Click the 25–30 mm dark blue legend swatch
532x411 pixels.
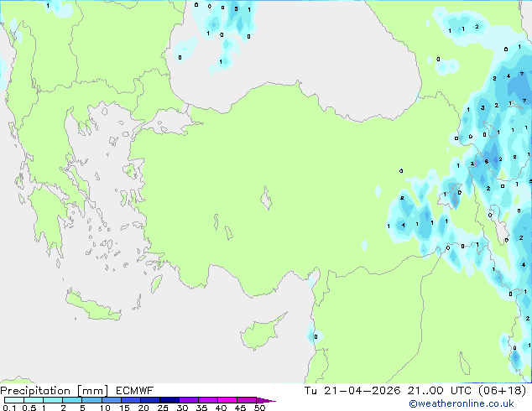[169, 400]
